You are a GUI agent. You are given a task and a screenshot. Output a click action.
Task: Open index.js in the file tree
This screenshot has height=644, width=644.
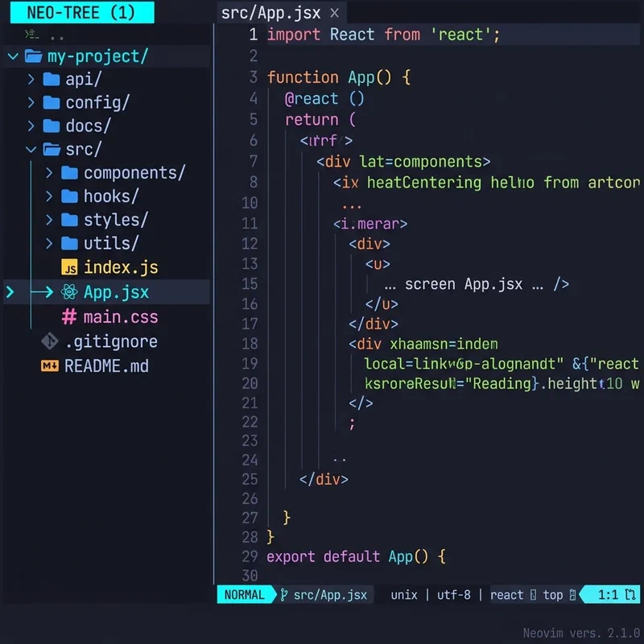pos(121,267)
